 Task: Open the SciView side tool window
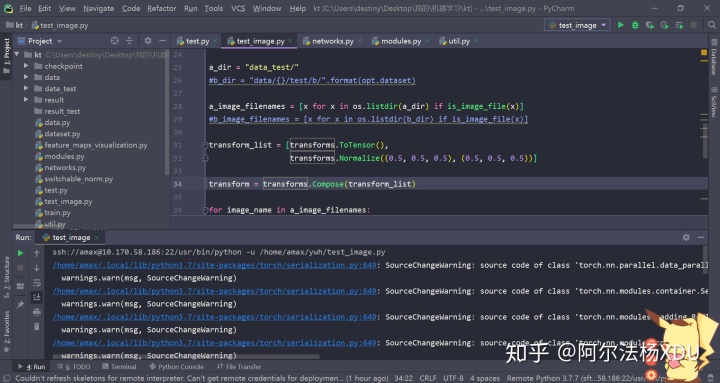coord(714,102)
